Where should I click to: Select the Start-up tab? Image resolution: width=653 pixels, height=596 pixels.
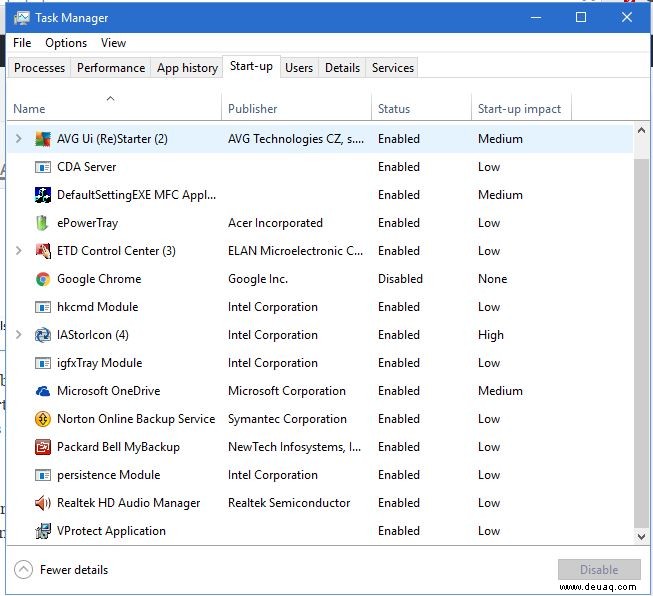251,66
